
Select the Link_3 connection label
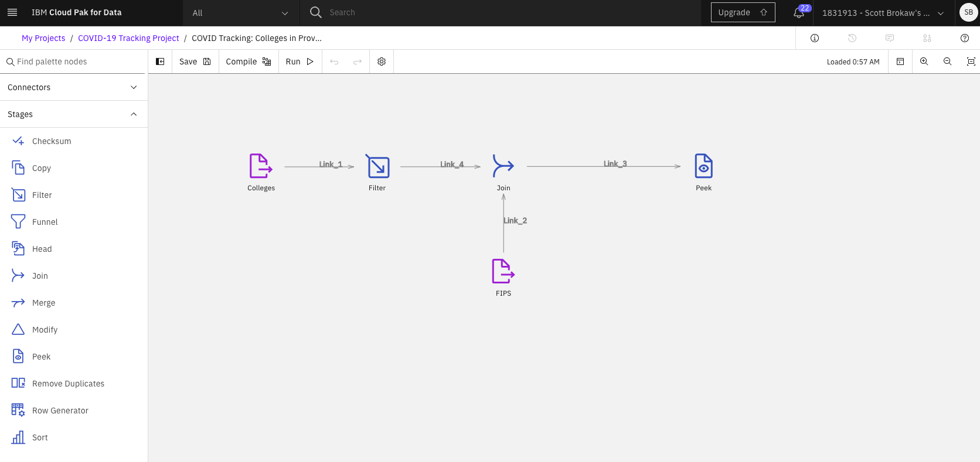click(x=615, y=164)
